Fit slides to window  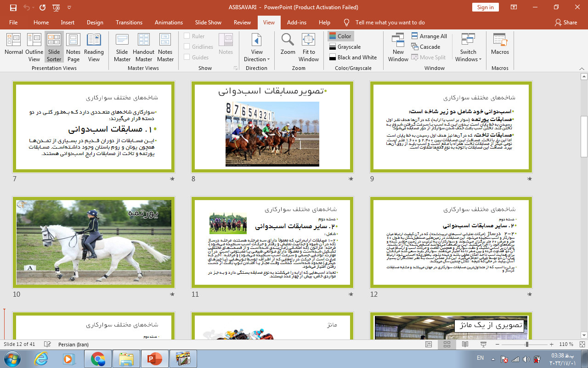pos(309,46)
